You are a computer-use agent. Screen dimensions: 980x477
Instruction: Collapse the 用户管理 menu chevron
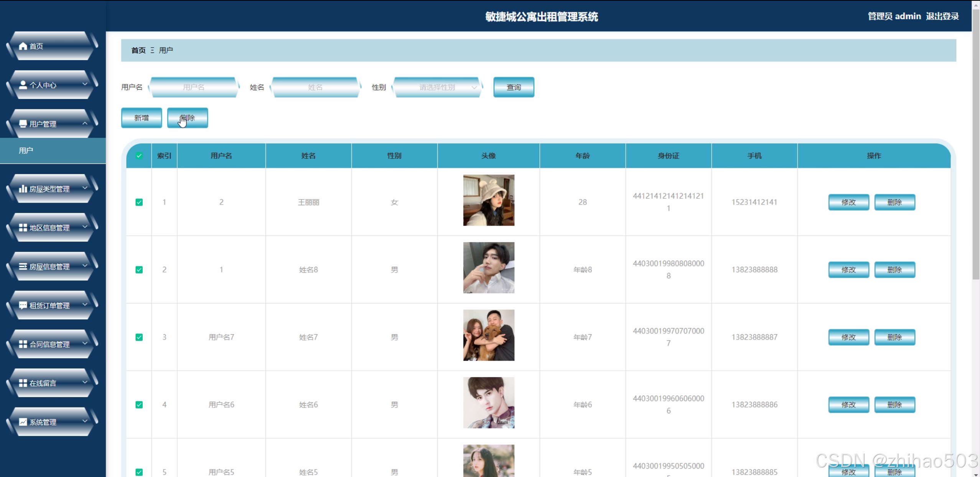(85, 123)
